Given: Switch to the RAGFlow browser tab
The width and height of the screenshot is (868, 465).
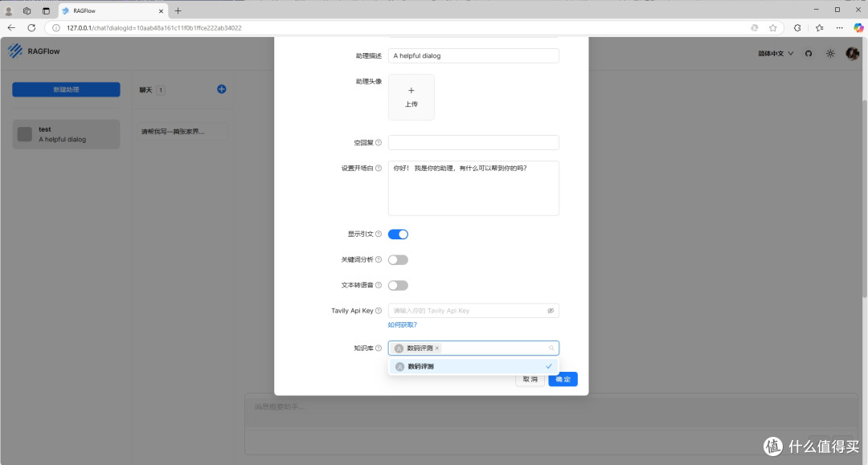Looking at the screenshot, I should click(x=113, y=10).
